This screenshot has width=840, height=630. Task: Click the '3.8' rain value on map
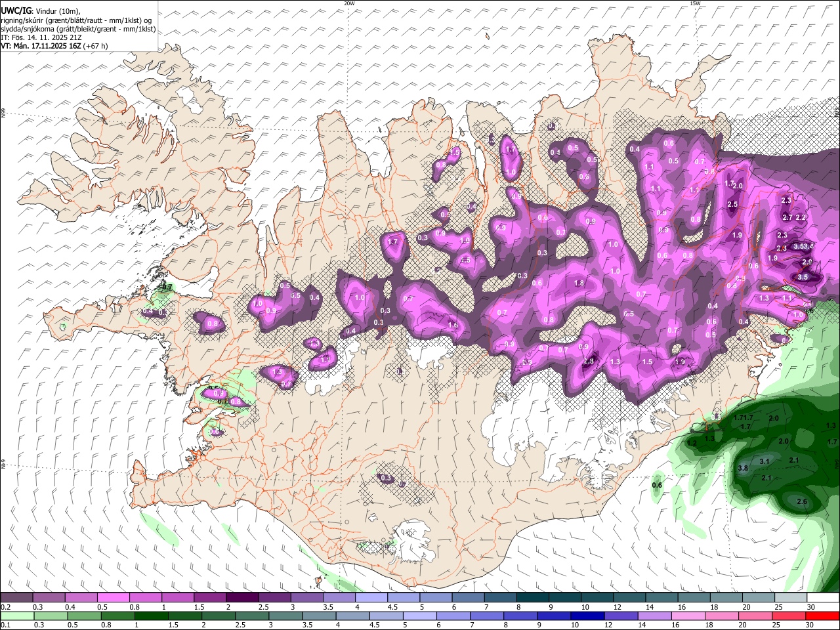click(x=743, y=469)
